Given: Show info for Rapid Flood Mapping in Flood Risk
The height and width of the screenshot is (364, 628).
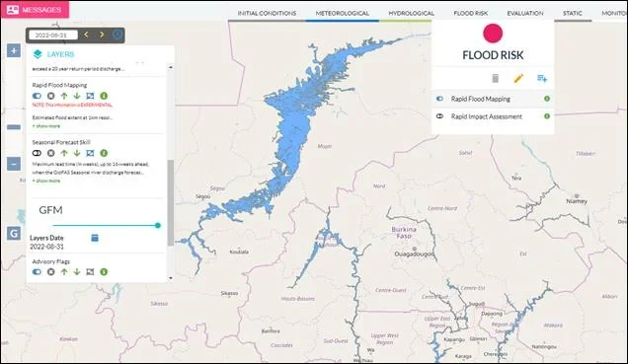Looking at the screenshot, I should pos(547,99).
